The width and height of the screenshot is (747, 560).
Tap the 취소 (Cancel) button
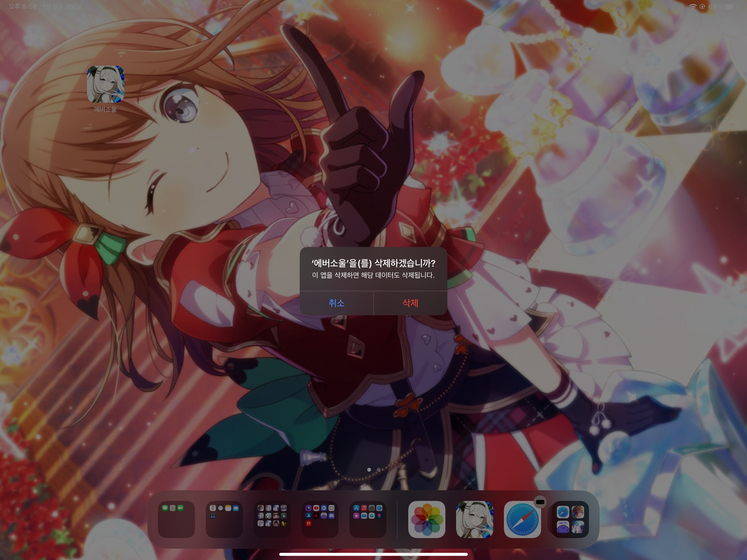[336, 303]
